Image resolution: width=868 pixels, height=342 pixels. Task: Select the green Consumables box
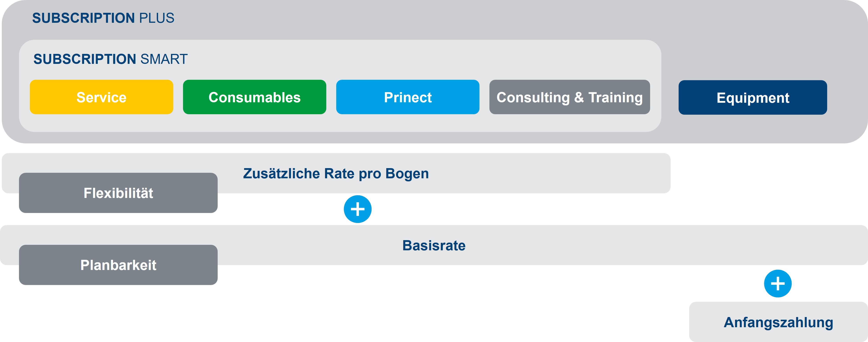click(254, 97)
